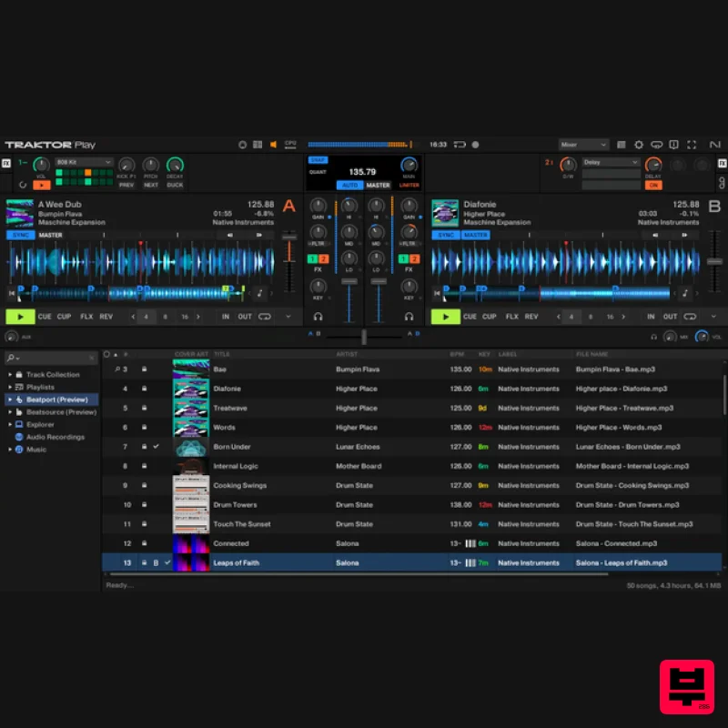Image resolution: width=728 pixels, height=728 pixels.
Task: Toggle QUANT mode in master panel
Action: (x=318, y=172)
